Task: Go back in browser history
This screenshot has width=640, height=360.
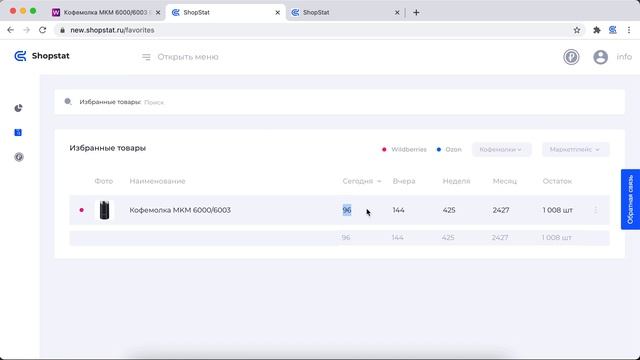Action: point(11,30)
